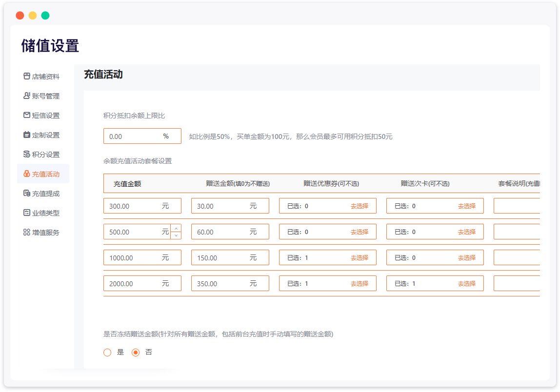Click the 定制设置 icon in sidebar
Screen dimensions: 560x392
tap(27, 135)
